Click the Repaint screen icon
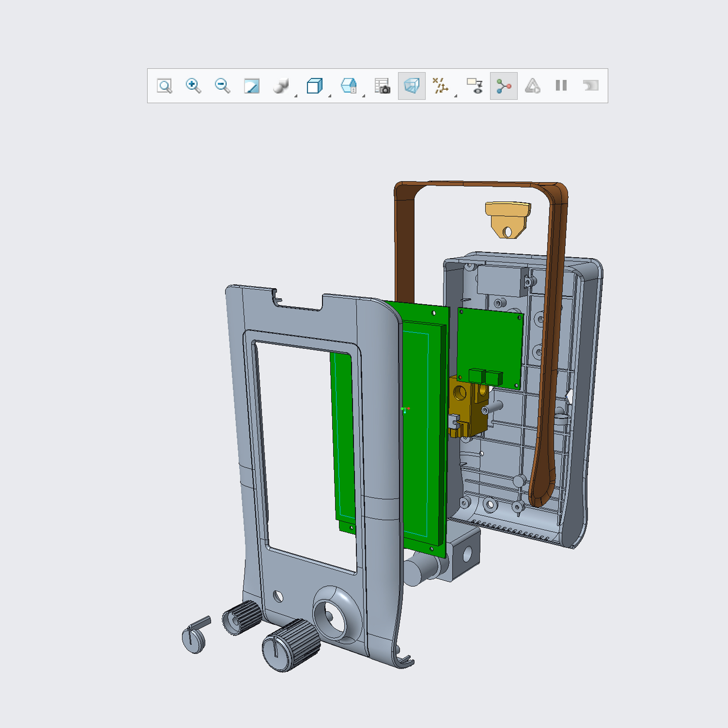The image size is (728, 728). point(252,86)
